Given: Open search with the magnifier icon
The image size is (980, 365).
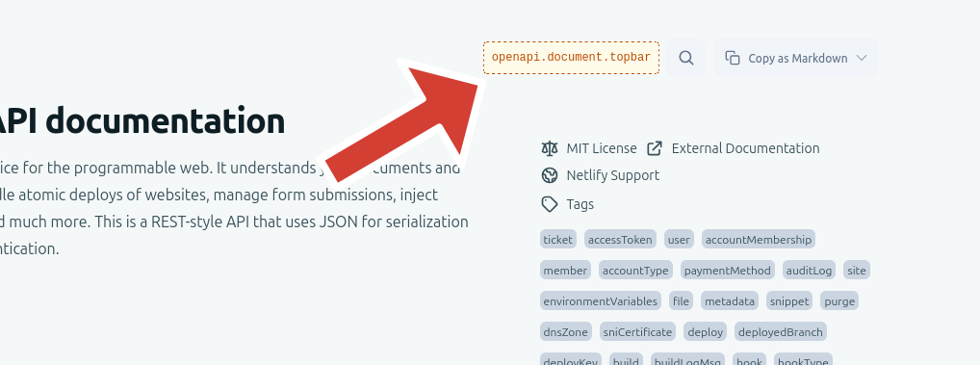Looking at the screenshot, I should click(685, 58).
